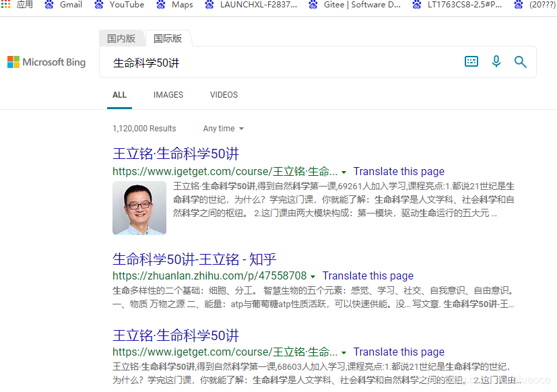This screenshot has height=392, width=557.
Task: Open the Any time filter dropdown
Action: pyautogui.click(x=223, y=128)
